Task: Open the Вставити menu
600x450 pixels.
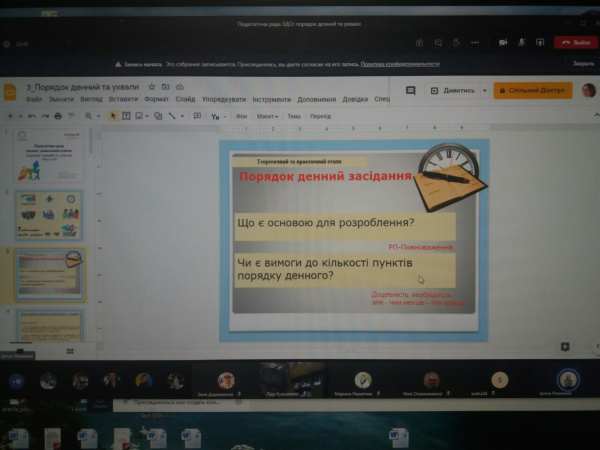Action: pos(123,99)
